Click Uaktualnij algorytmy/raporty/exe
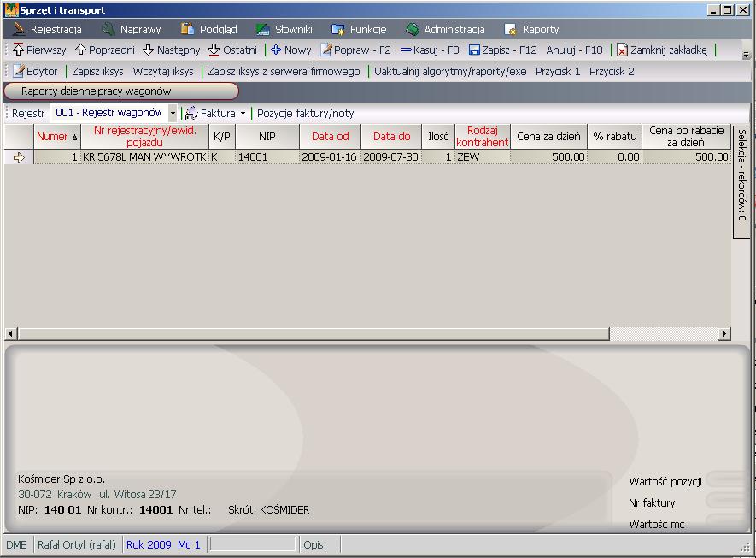This screenshot has height=558, width=756. pos(450,72)
